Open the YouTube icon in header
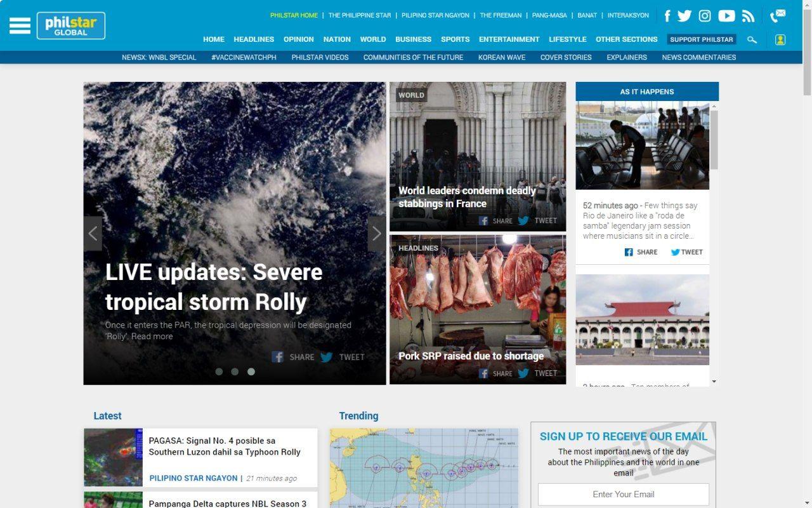The width and height of the screenshot is (812, 508). pos(726,16)
